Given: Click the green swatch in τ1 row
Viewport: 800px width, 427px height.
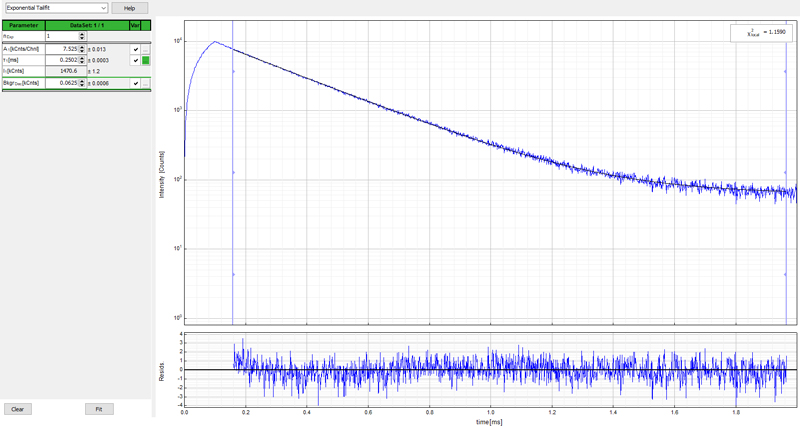Looking at the screenshot, I should [x=145, y=60].
